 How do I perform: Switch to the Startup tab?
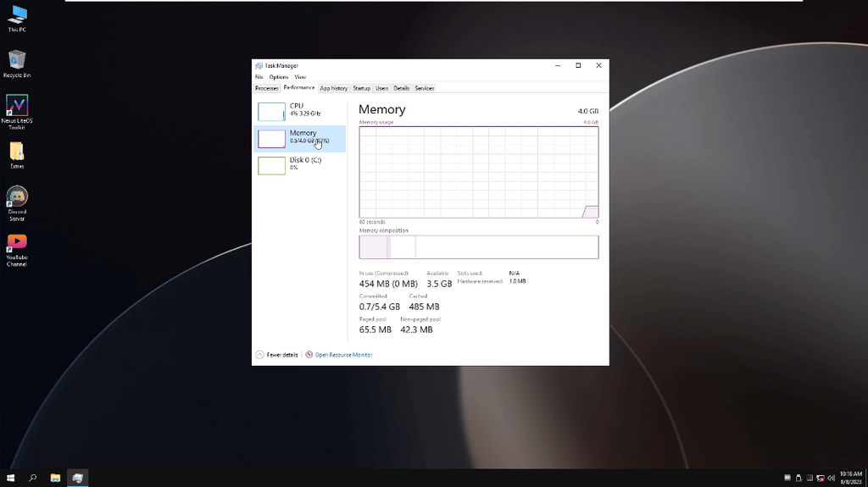click(x=361, y=88)
